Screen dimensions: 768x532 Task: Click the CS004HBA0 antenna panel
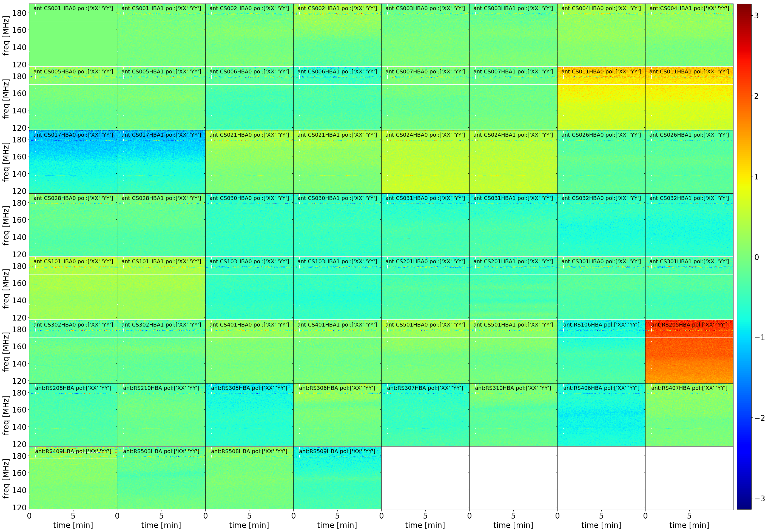(601, 35)
